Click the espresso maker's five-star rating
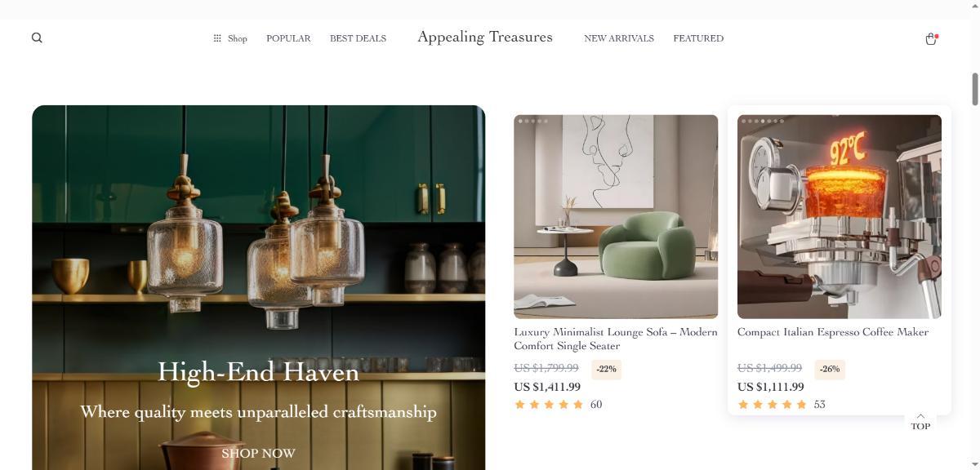The height and width of the screenshot is (470, 980). tap(772, 404)
